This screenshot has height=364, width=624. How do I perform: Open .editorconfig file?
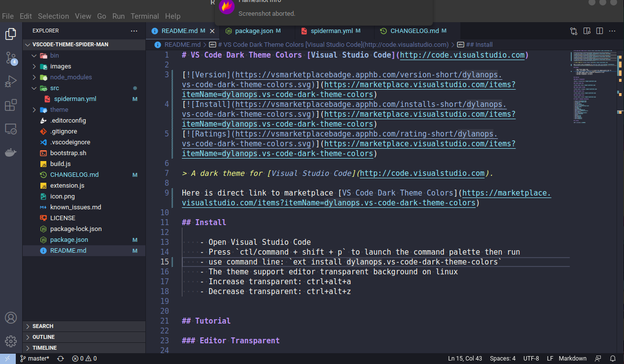point(84,121)
